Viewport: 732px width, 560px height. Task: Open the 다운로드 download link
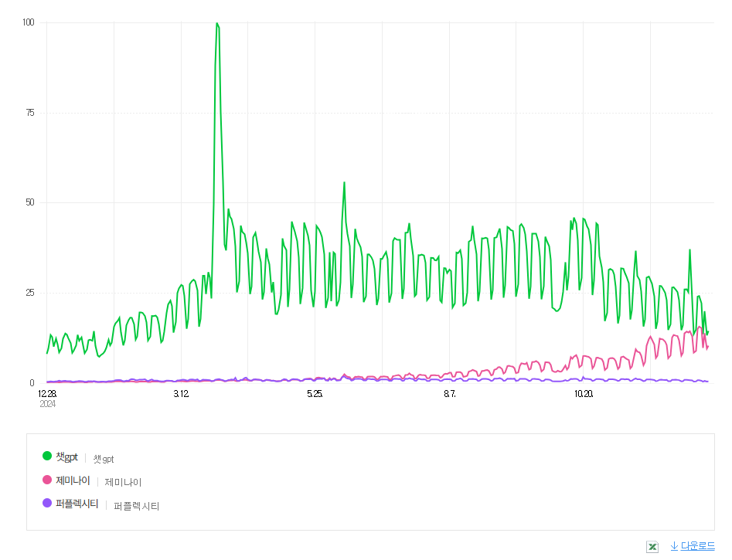[x=693, y=545]
